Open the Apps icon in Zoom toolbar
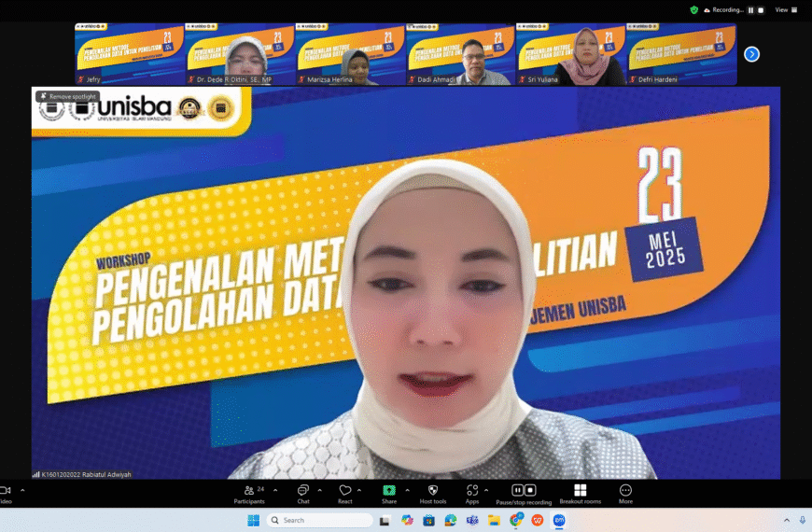Screen dimensions: 812x532 (x=472, y=491)
